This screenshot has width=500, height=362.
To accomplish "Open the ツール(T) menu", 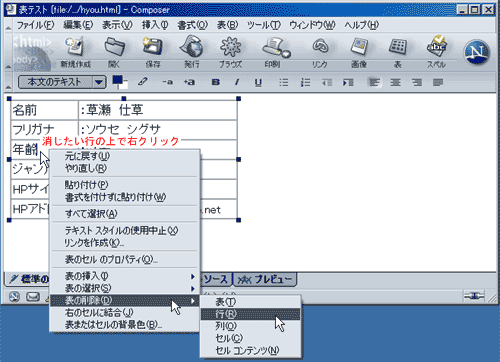I will click(x=264, y=25).
